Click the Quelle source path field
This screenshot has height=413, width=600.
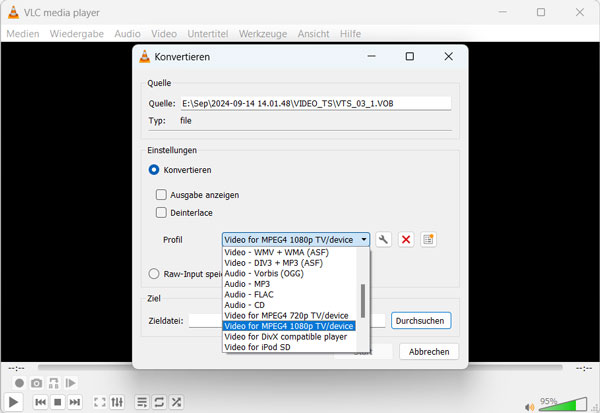coord(316,103)
